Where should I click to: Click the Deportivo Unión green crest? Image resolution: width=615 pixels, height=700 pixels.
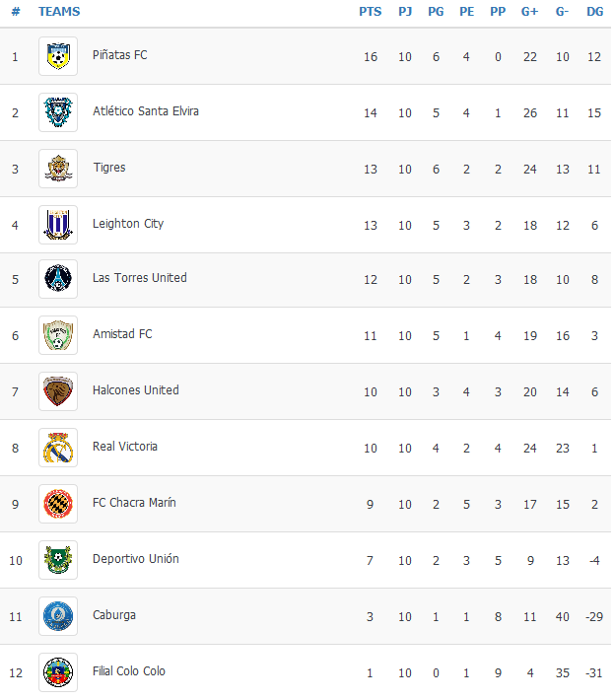58,560
